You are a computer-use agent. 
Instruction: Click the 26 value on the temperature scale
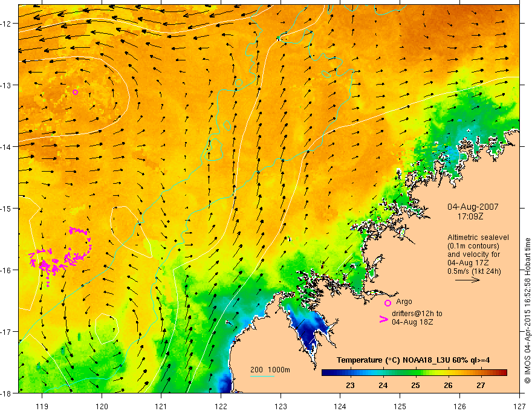coord(448,385)
